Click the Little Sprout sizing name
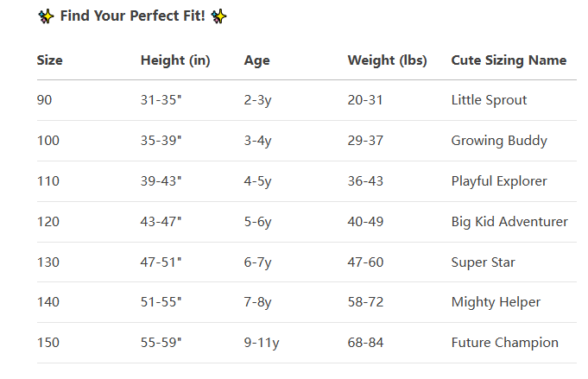This screenshot has width=588, height=379. 489,100
